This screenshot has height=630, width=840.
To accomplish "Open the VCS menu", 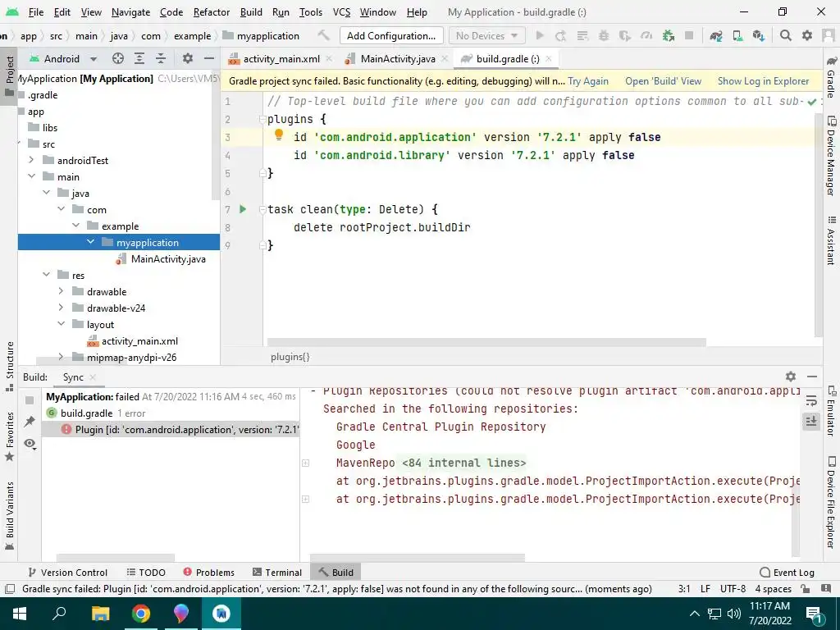I will 341,11.
